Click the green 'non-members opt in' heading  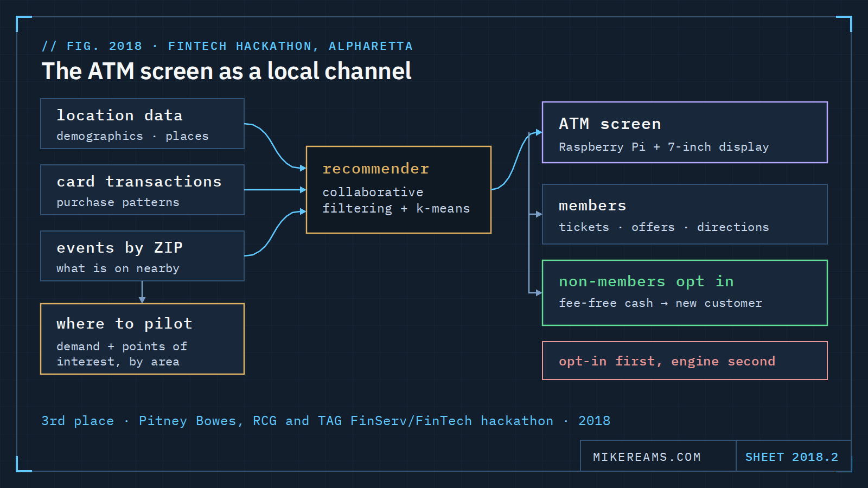tap(646, 281)
